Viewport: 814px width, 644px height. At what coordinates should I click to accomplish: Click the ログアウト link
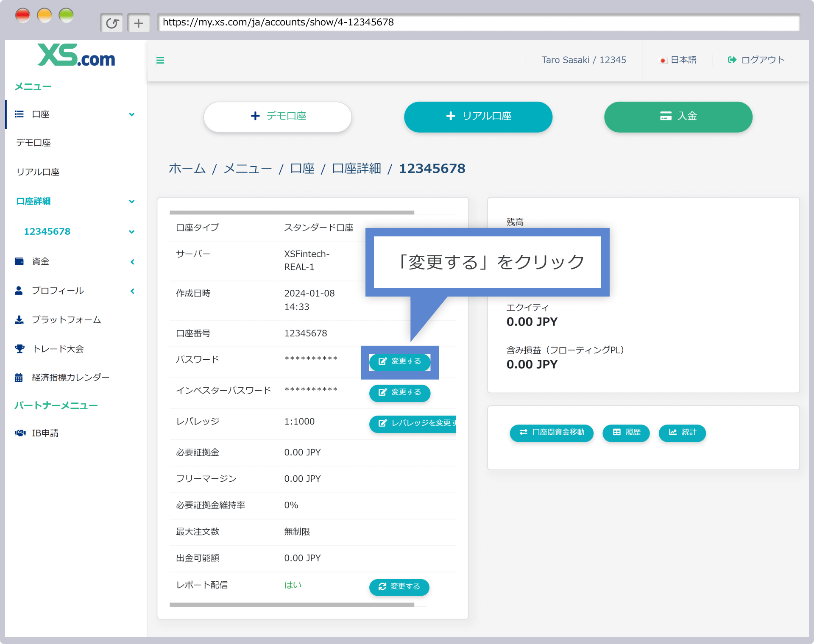click(757, 60)
